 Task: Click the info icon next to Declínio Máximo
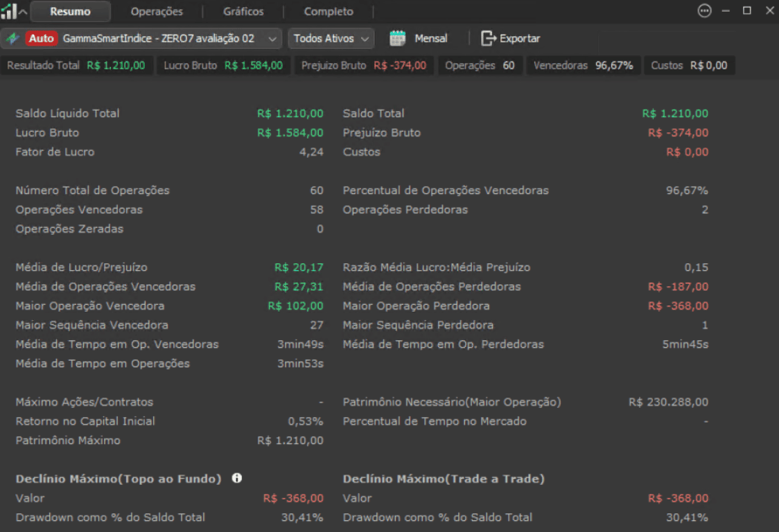coord(237,478)
